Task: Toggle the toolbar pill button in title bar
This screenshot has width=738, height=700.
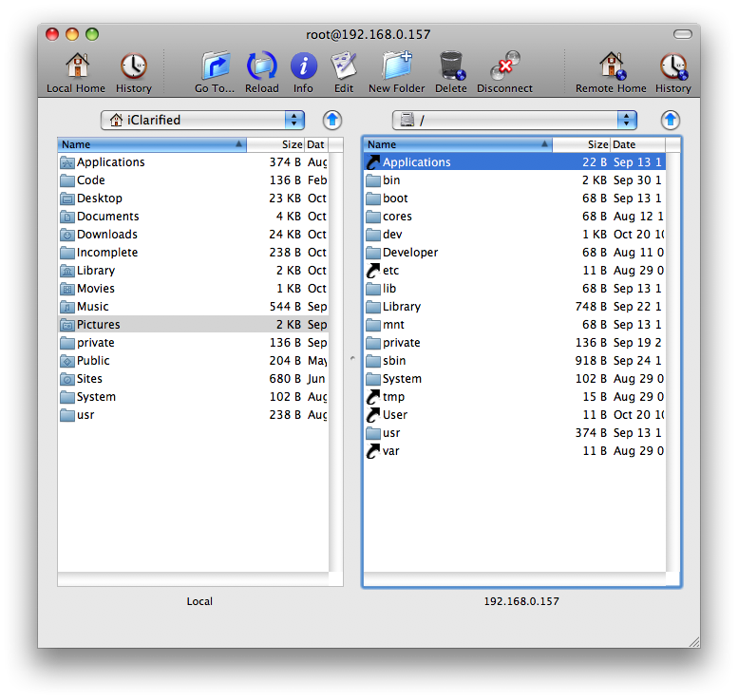Action: click(x=682, y=34)
